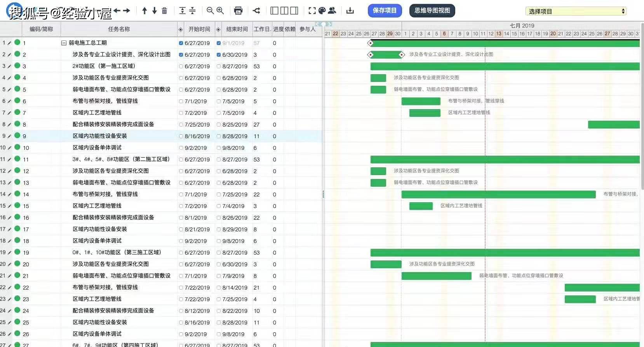Click the 结束时间 column header
Image resolution: width=644 pixels, height=347 pixels.
pyautogui.click(x=237, y=29)
